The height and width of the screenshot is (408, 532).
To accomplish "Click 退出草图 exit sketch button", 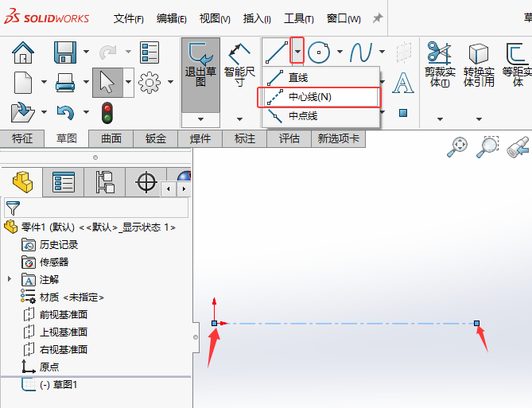I will click(200, 75).
